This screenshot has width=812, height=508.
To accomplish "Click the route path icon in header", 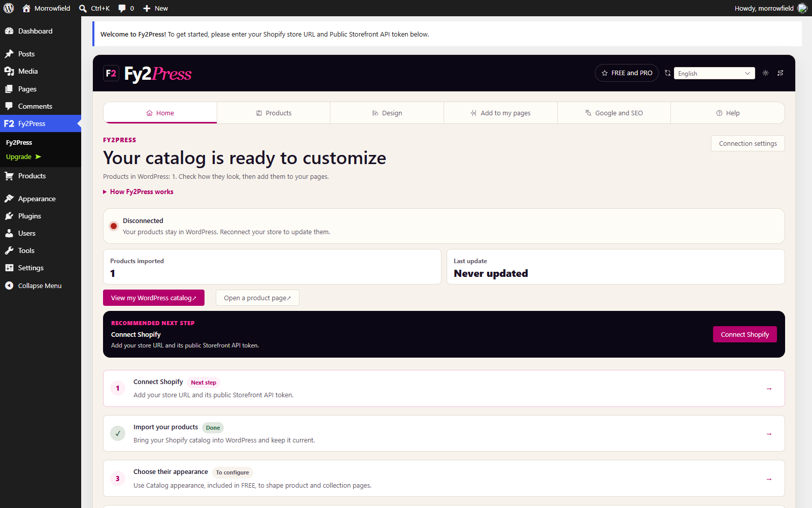I will [x=781, y=73].
